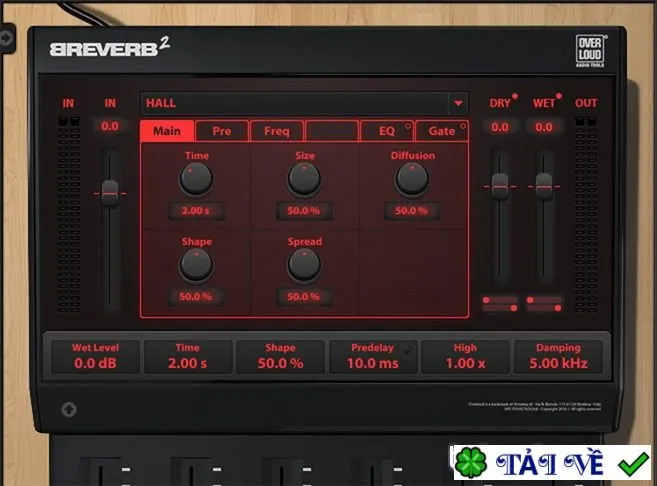The width and height of the screenshot is (657, 486).
Task: Click the Size knob
Action: [304, 179]
